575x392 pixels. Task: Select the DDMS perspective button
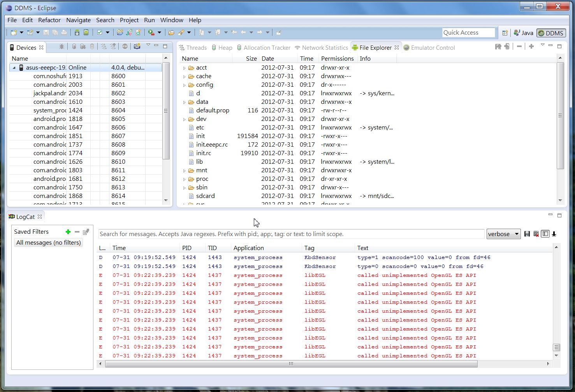pos(551,33)
